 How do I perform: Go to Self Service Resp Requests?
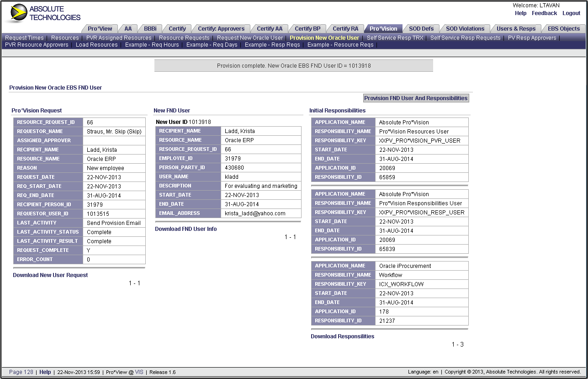(x=465, y=38)
